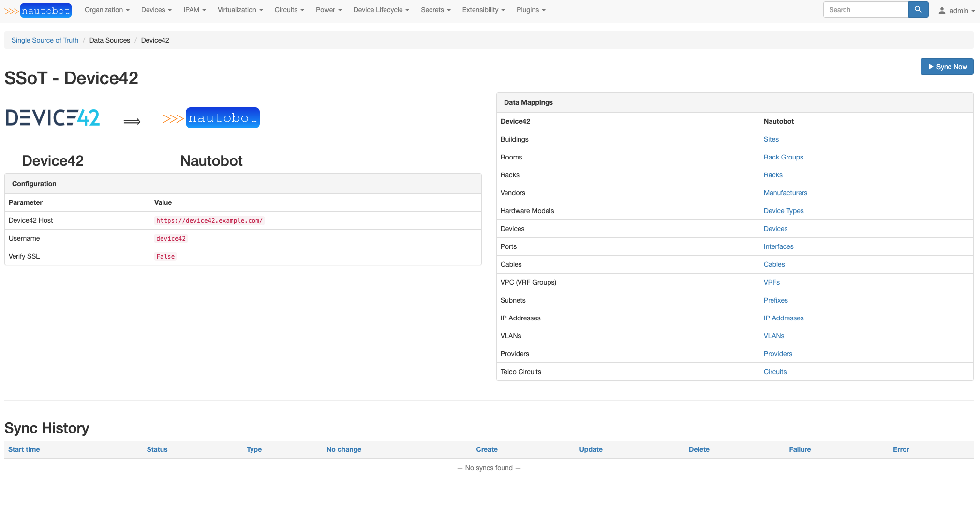Open the Rack Groups link
This screenshot has height=520, width=980.
pos(783,157)
